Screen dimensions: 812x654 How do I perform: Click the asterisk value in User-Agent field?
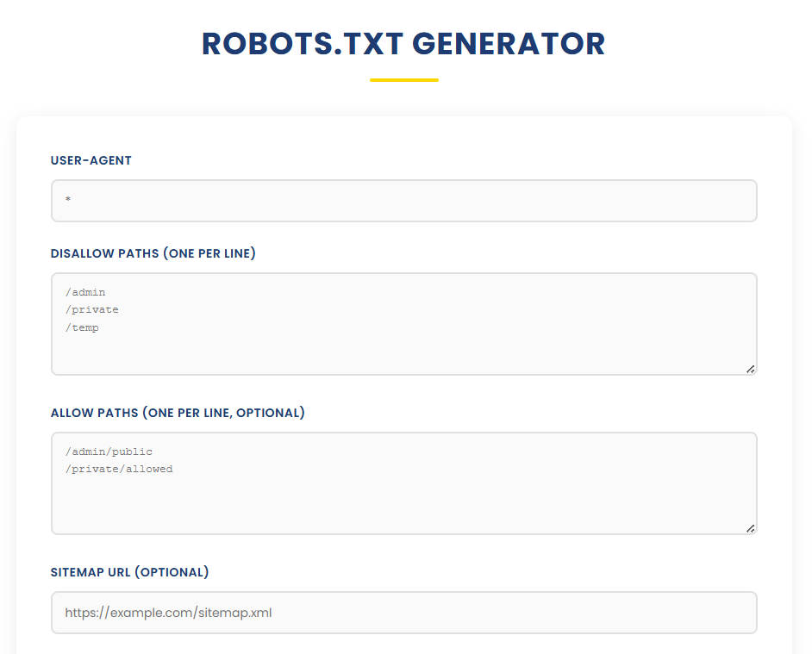point(67,200)
